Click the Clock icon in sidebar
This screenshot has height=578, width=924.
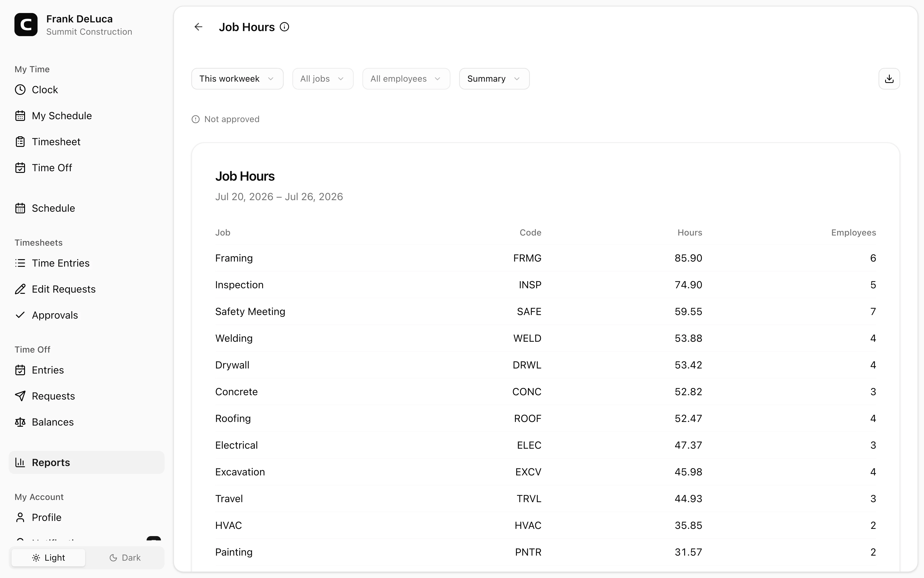click(x=20, y=90)
